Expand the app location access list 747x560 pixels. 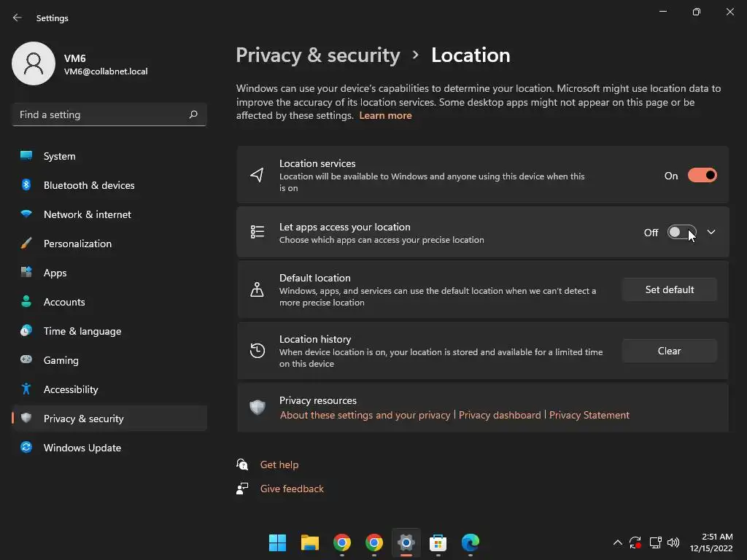pos(711,233)
